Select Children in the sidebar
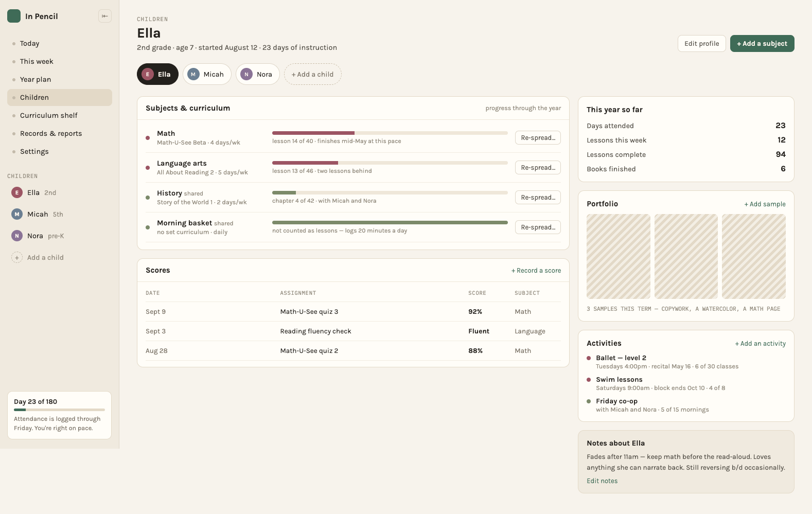This screenshot has height=514, width=812. 60,97
